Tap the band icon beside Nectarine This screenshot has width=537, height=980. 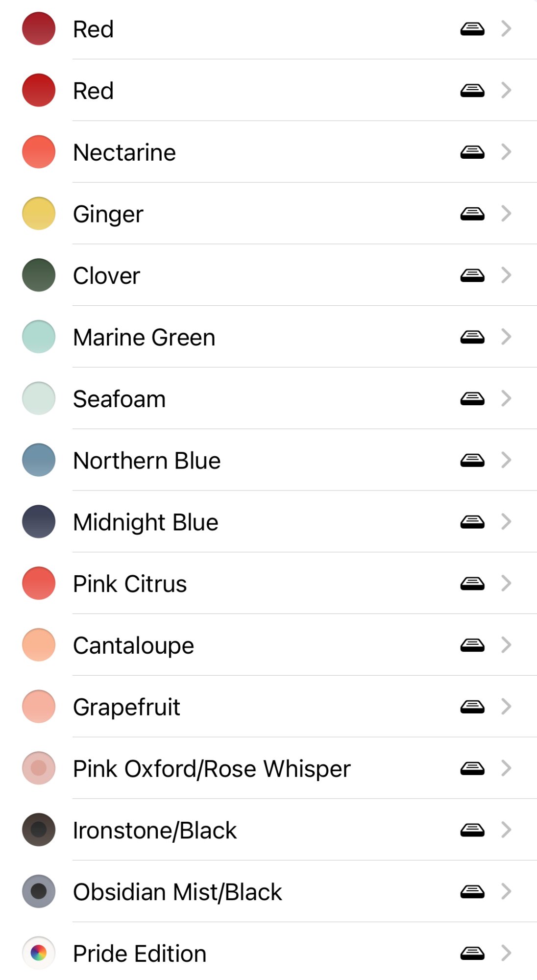(472, 152)
